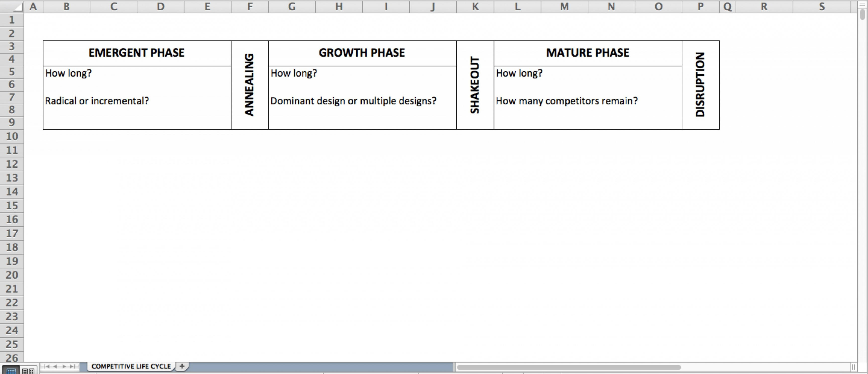Select the GROWTH PHASE heading cell

point(362,53)
